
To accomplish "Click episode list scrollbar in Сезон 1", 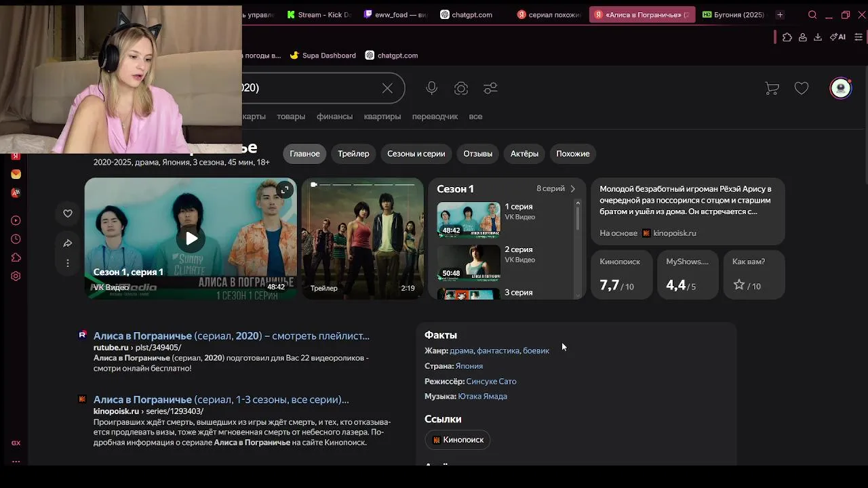I will point(578,218).
